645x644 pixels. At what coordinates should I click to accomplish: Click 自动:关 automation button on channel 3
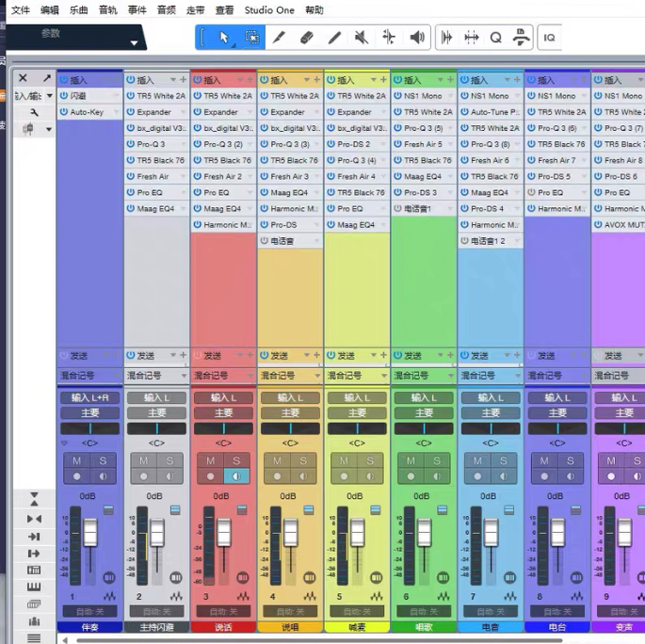(223, 611)
